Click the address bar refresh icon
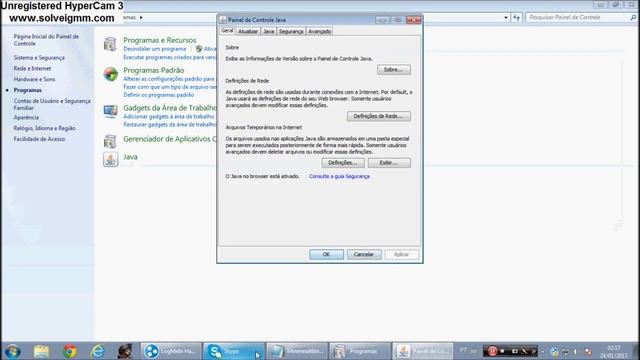Viewport: 640px width, 360px height. point(516,18)
